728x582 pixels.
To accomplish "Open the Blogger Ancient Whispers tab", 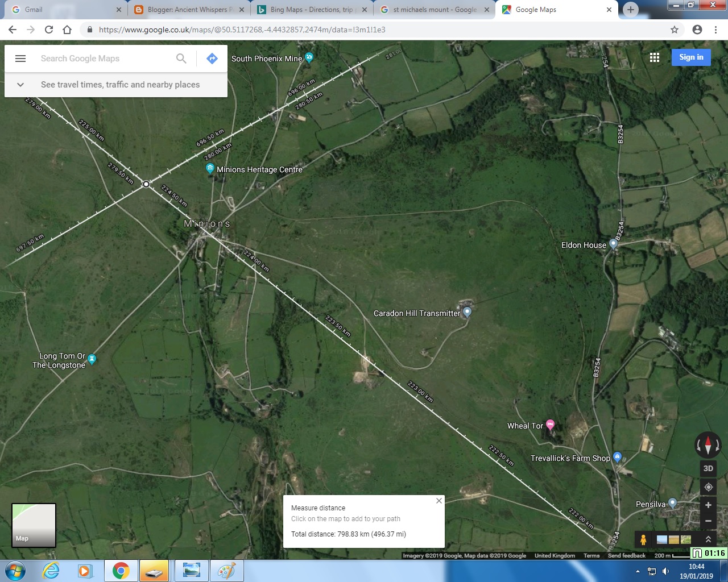I will click(188, 10).
